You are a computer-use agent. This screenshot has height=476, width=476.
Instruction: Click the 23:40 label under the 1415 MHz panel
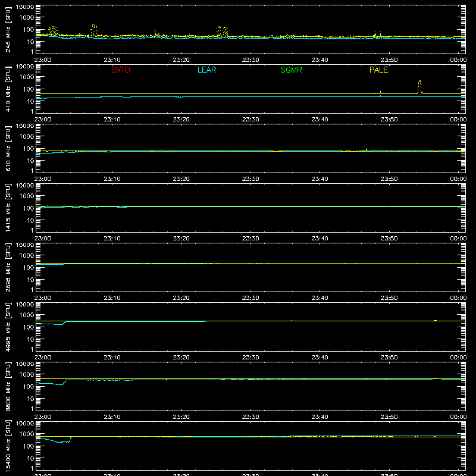[320, 239]
